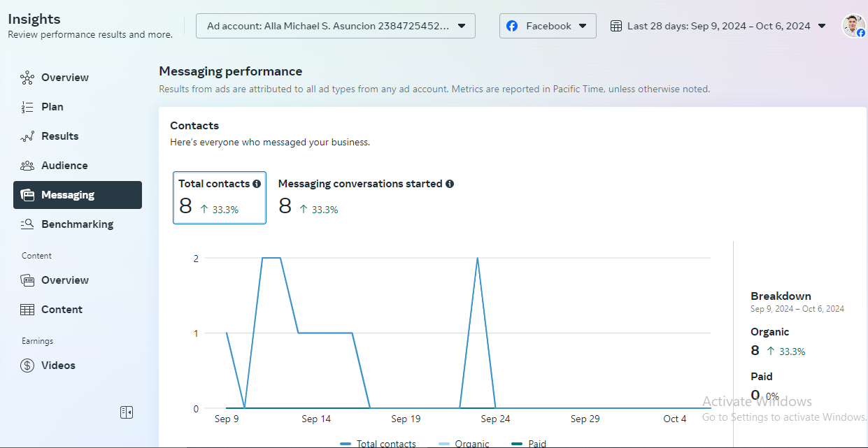The width and height of the screenshot is (868, 448).
Task: Toggle the Paid series in legend
Action: coord(529,444)
